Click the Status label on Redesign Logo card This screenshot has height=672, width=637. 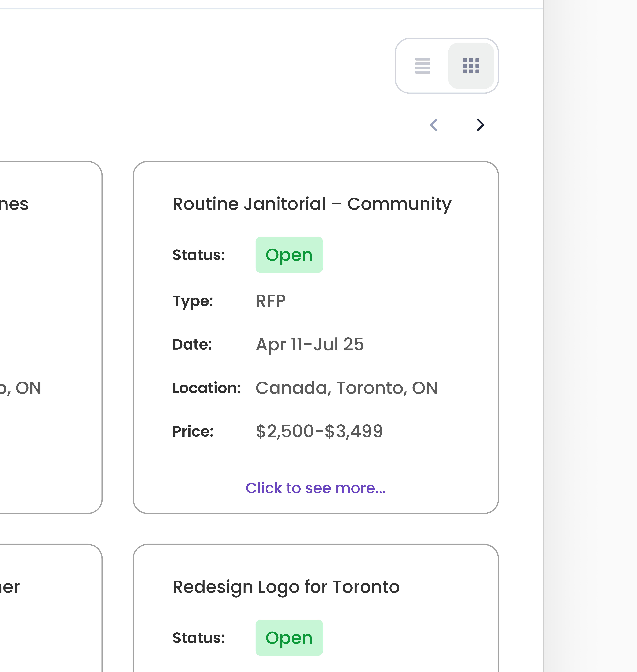click(x=199, y=638)
